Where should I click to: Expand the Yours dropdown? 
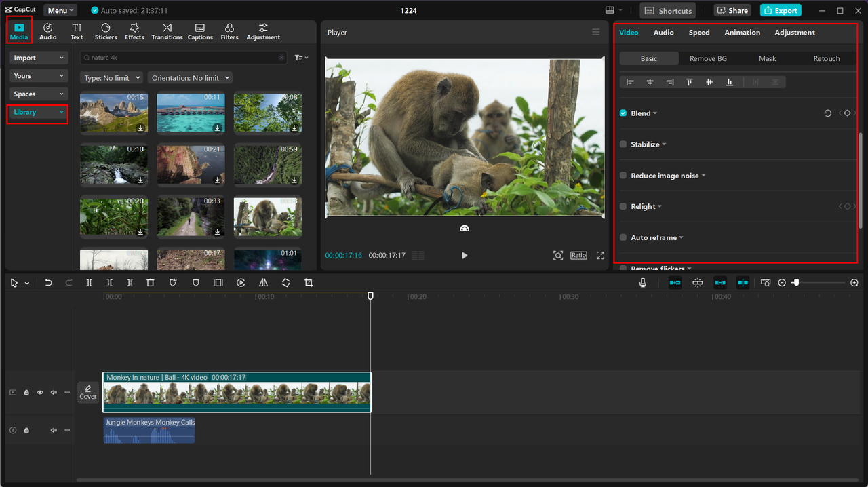(x=39, y=76)
